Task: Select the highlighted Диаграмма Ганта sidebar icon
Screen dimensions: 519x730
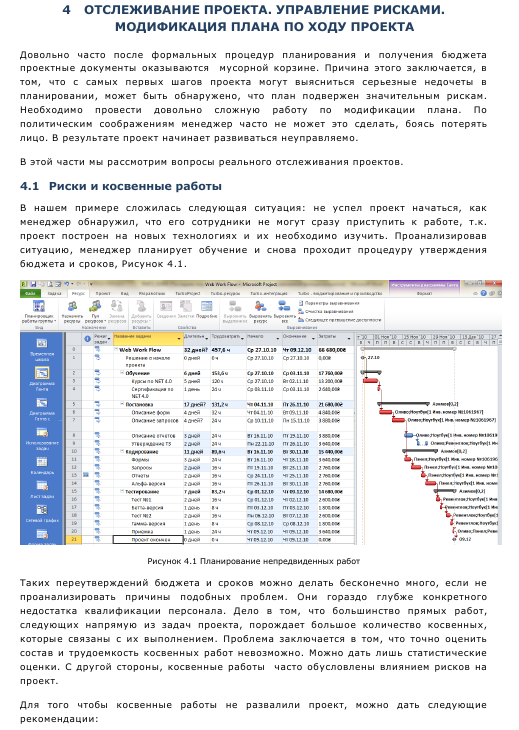Action: 42,373
